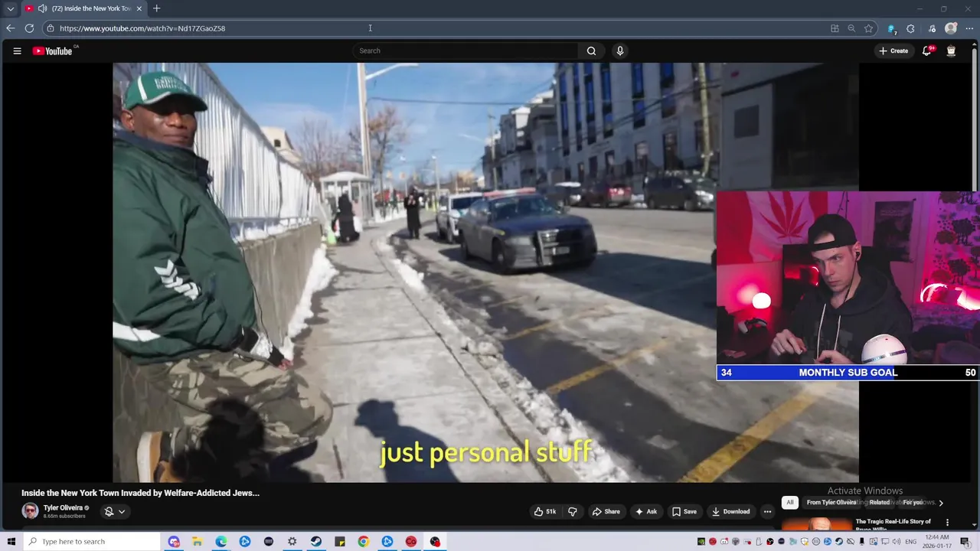980x551 pixels.
Task: Open The Tragic Real-Life Story recommended video
Action: point(893,524)
